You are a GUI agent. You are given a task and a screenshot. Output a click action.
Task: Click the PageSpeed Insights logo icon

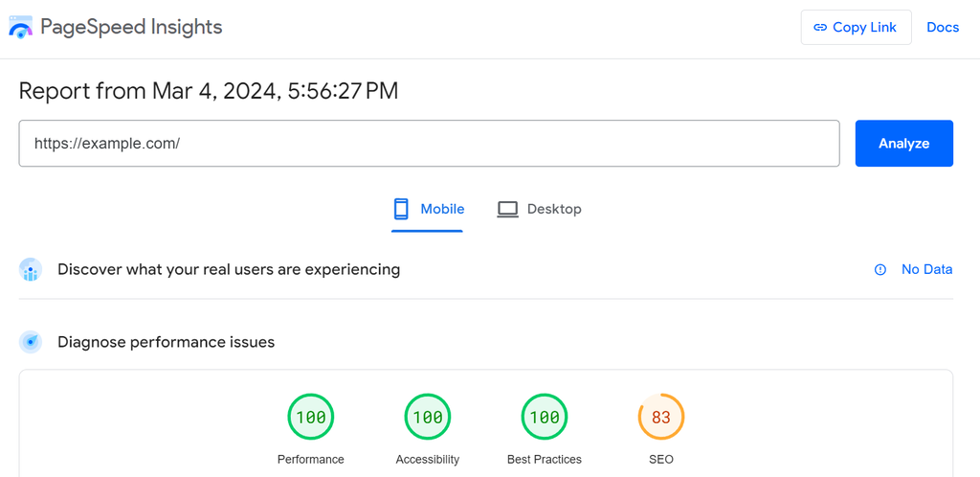pyautogui.click(x=20, y=28)
